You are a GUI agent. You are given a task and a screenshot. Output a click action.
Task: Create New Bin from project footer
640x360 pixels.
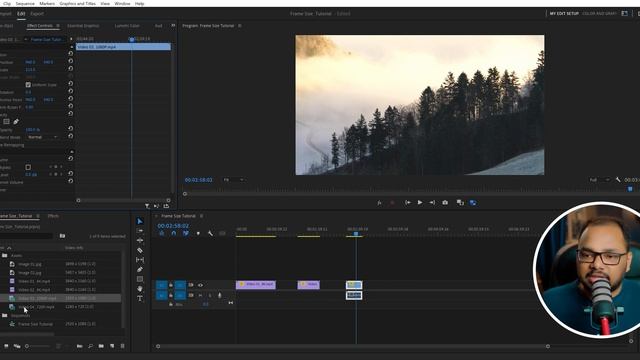tap(101, 346)
